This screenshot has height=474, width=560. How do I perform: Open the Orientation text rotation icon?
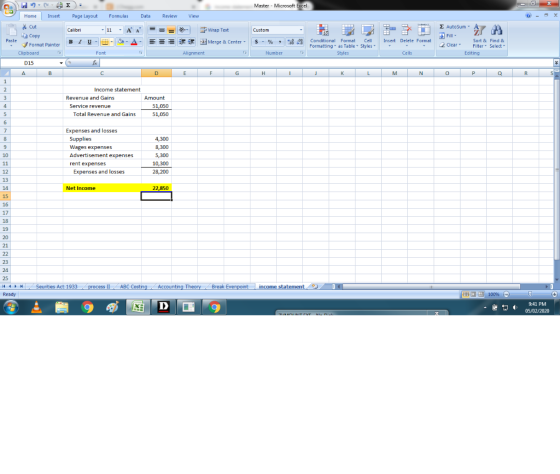[184, 30]
